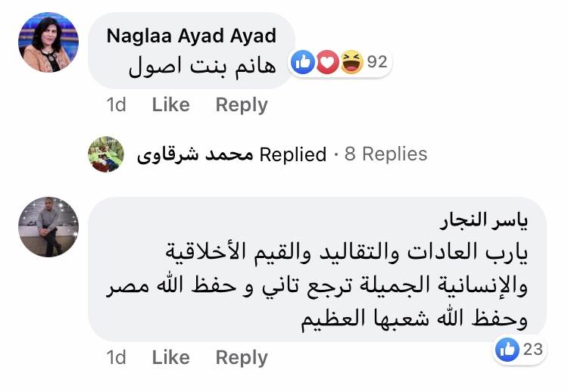Reply to ياسر النجار's comment
Screen dimensions: 568x392
point(241,357)
